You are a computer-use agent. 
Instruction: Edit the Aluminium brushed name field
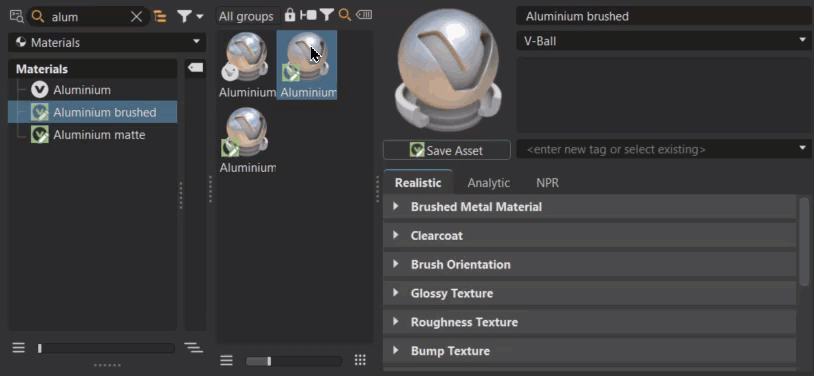(x=664, y=16)
